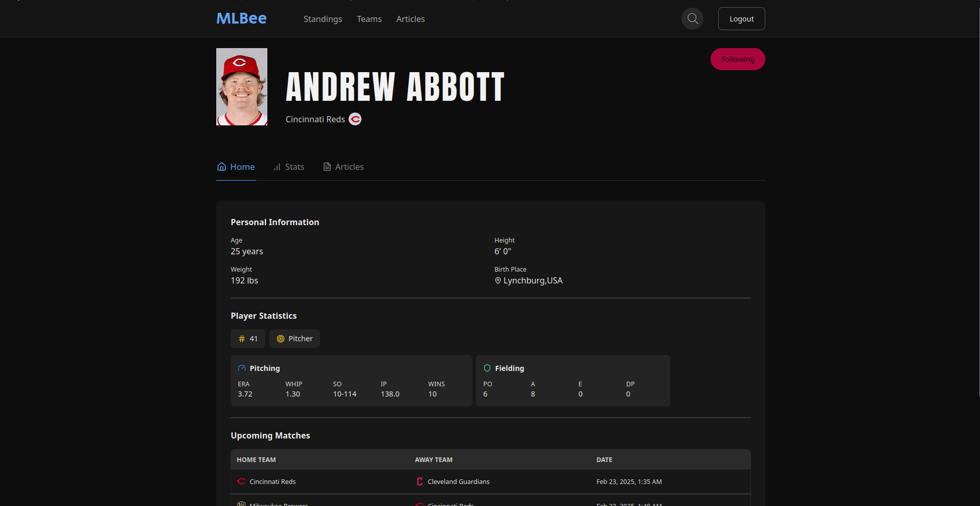Click the WHIP value 1.30
The width and height of the screenshot is (980, 506).
pyautogui.click(x=292, y=394)
